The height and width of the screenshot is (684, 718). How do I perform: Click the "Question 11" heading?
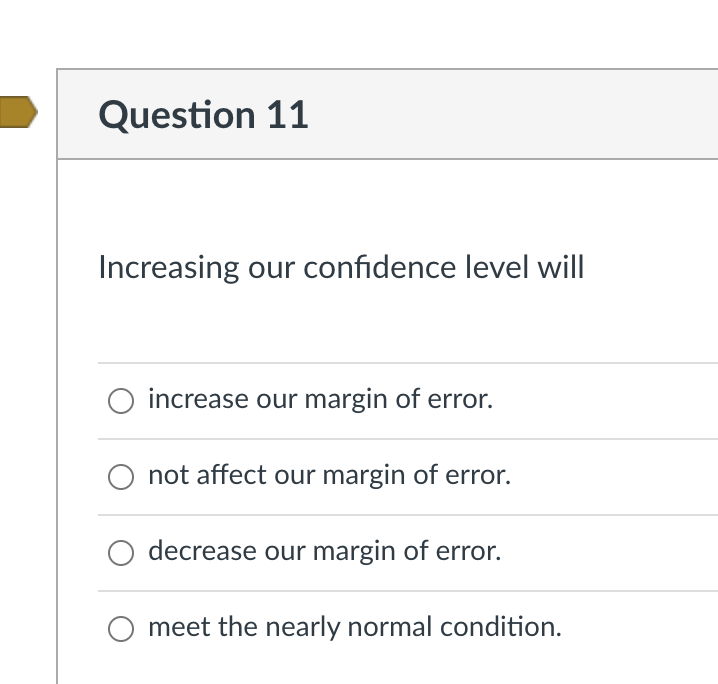pyautogui.click(x=203, y=115)
